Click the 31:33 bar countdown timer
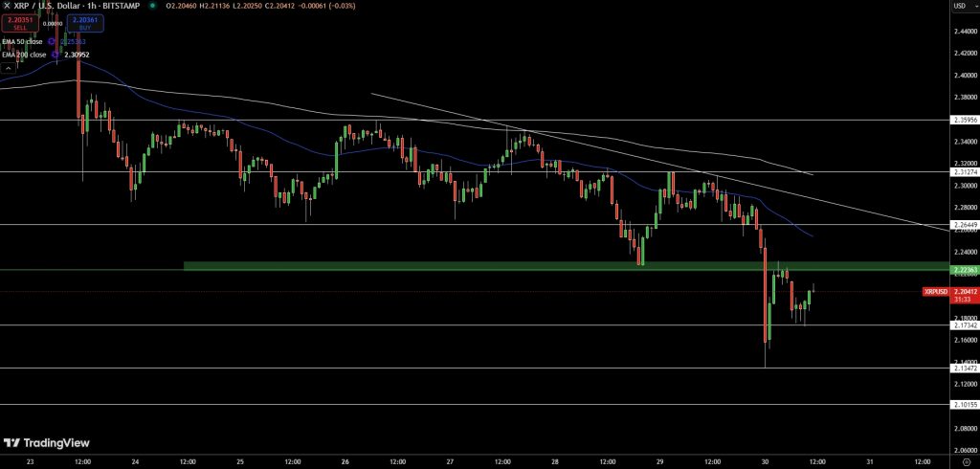980x469 pixels. tap(963, 300)
